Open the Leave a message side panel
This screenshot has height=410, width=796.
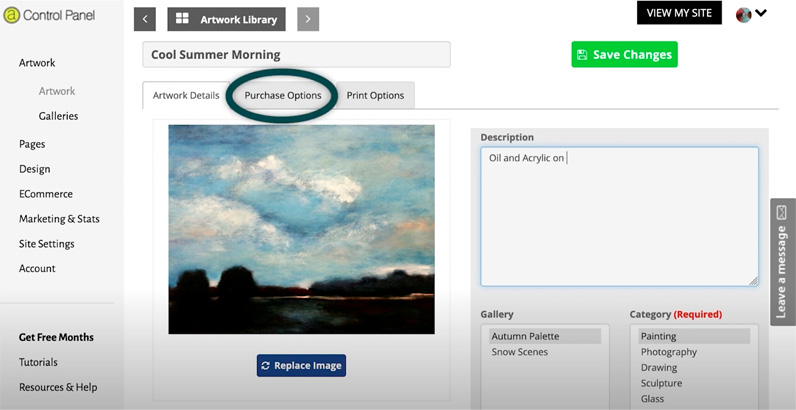[x=782, y=261]
